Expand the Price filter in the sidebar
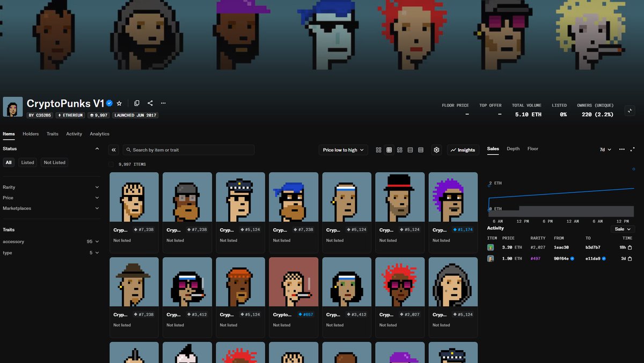The width and height of the screenshot is (644, 363). pos(51,198)
